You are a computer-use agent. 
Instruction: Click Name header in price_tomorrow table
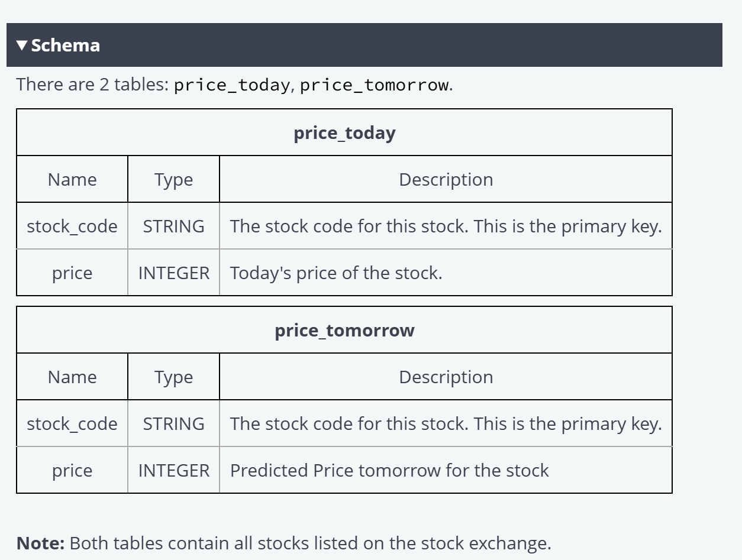tap(72, 377)
